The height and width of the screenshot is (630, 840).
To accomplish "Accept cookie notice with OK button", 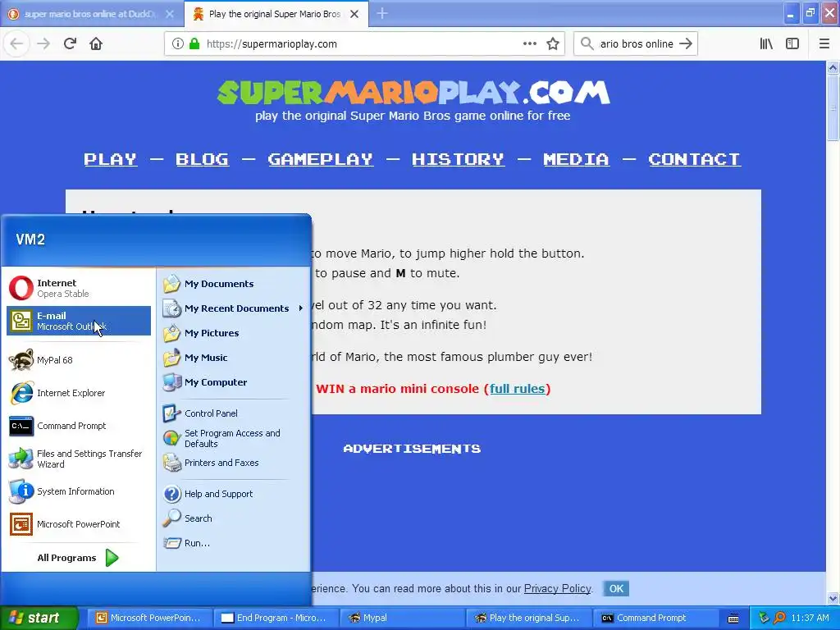I will coord(616,588).
